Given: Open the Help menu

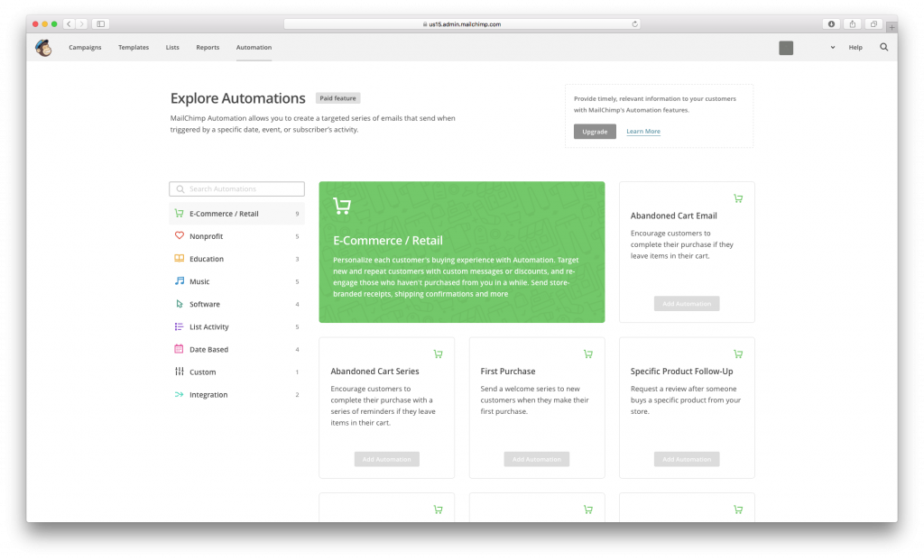Looking at the screenshot, I should click(855, 47).
